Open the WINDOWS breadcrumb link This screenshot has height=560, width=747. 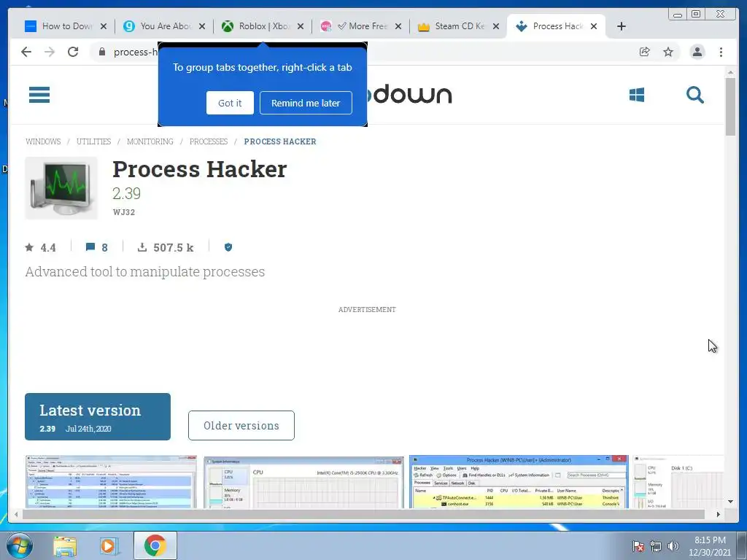click(43, 141)
